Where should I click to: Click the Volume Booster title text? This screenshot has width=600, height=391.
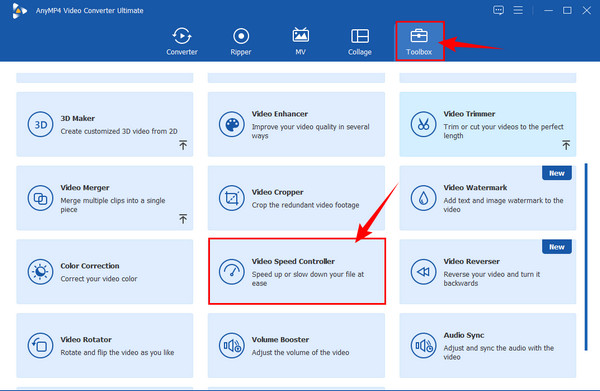[x=280, y=340]
